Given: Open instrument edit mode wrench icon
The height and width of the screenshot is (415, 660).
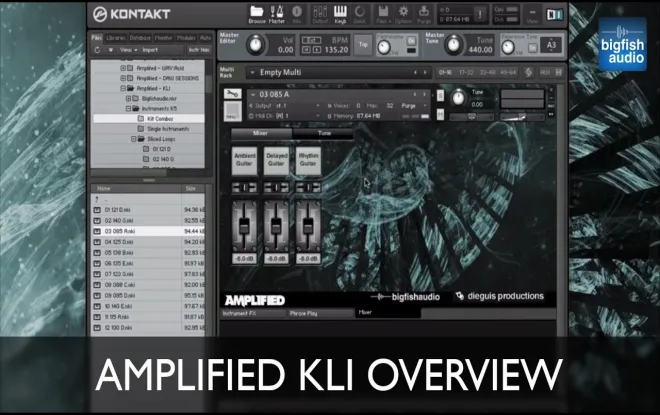Looking at the screenshot, I should coord(232,94).
